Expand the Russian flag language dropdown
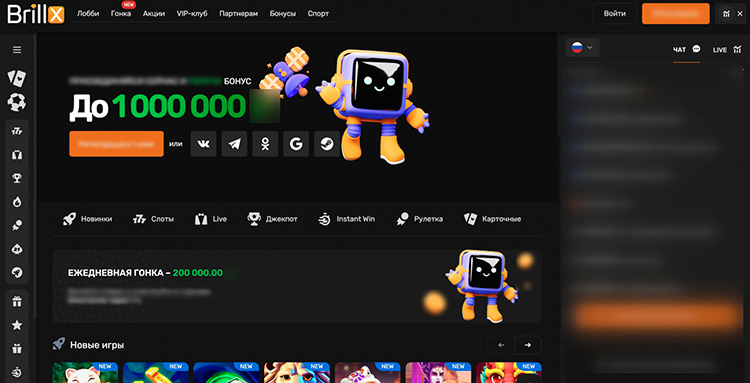 pyautogui.click(x=582, y=48)
